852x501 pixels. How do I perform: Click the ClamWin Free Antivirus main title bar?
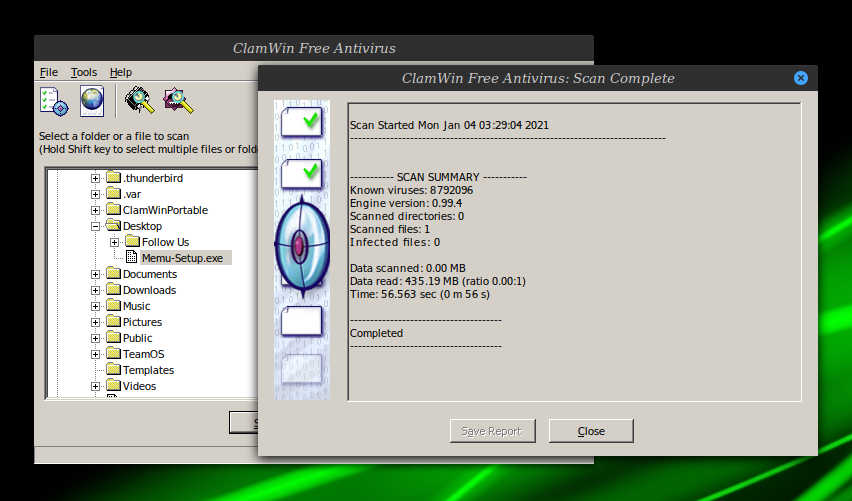[314, 48]
